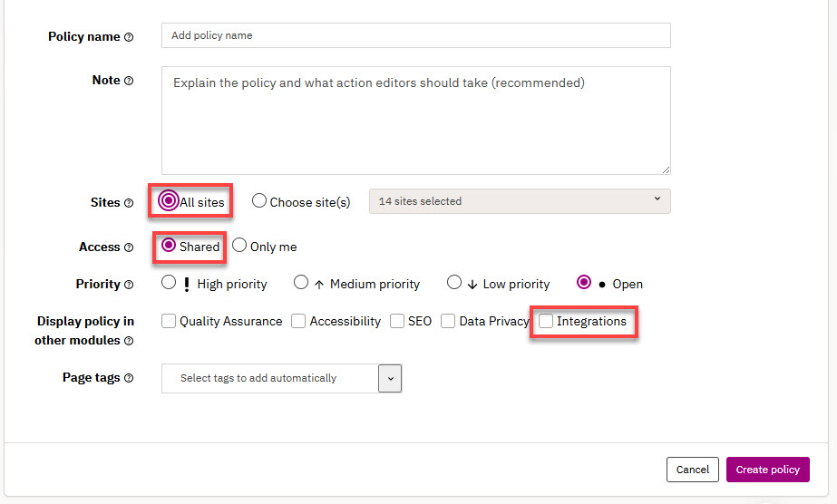Open help icon next to Note
Screen dimensions: 837x504
pos(129,81)
